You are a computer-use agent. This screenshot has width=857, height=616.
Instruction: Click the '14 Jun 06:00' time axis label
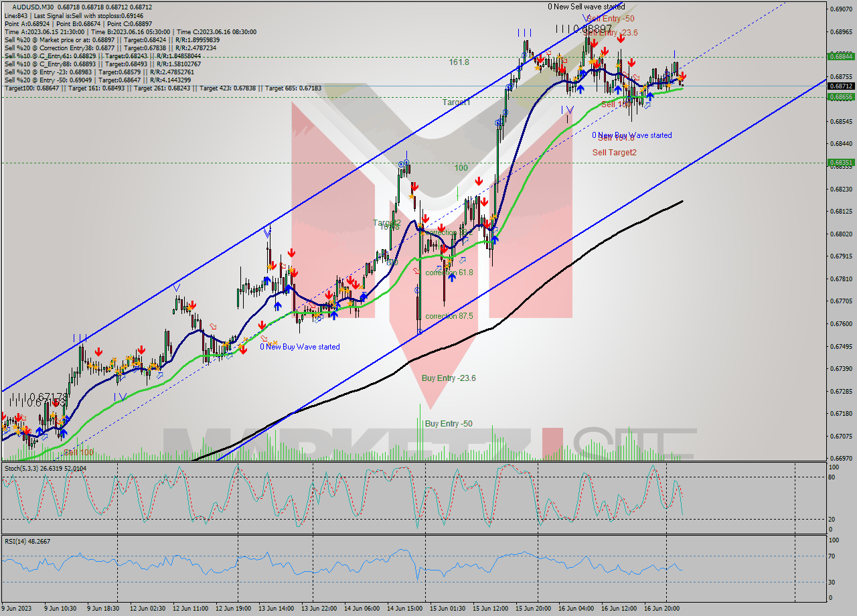362,609
